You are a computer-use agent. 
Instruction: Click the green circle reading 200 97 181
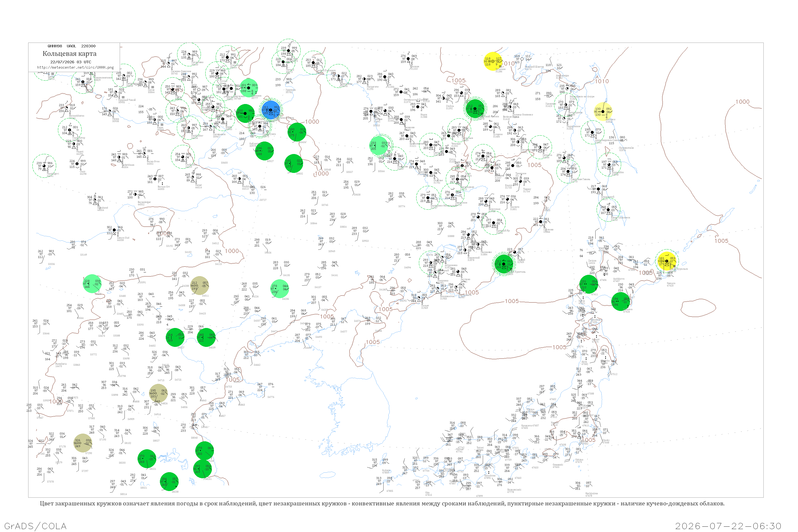245,114
